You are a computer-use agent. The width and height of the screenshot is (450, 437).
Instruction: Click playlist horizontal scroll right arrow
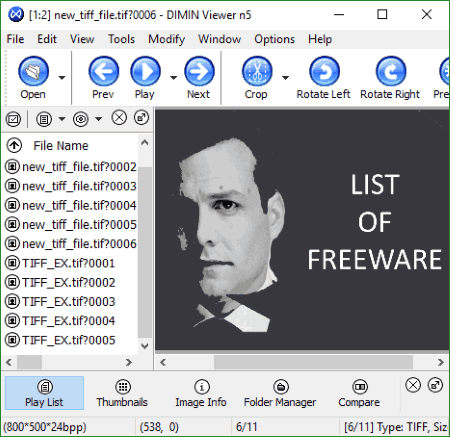pyautogui.click(x=129, y=362)
